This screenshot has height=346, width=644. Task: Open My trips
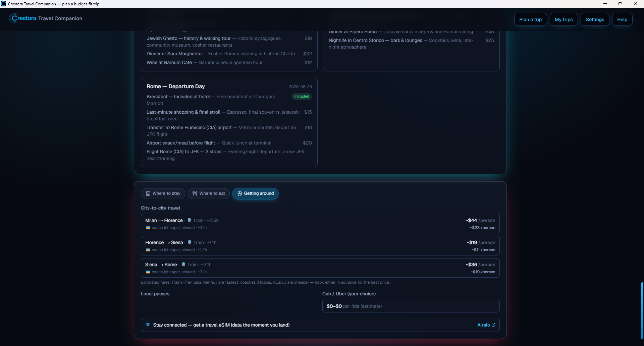563,19
